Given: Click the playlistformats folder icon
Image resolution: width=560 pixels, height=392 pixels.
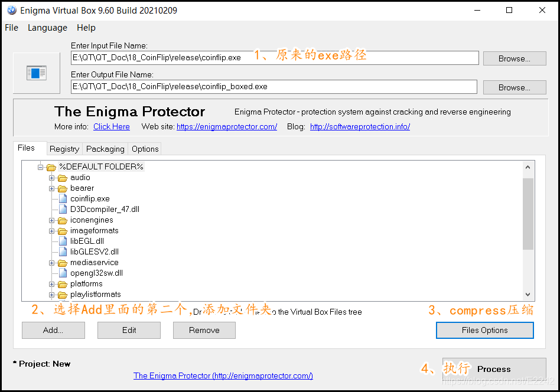Looking at the screenshot, I should pos(63,295).
